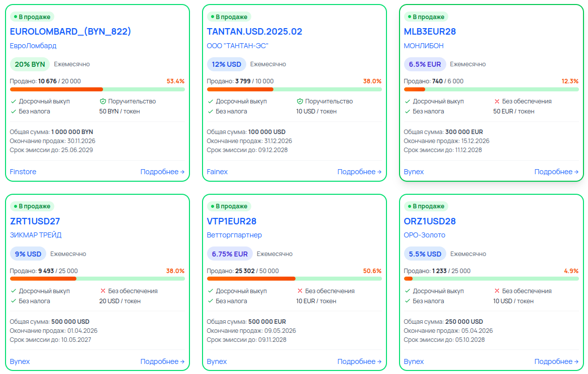Click the 6.75% EUR rate badge
The width and height of the screenshot is (588, 374).
coord(230,254)
